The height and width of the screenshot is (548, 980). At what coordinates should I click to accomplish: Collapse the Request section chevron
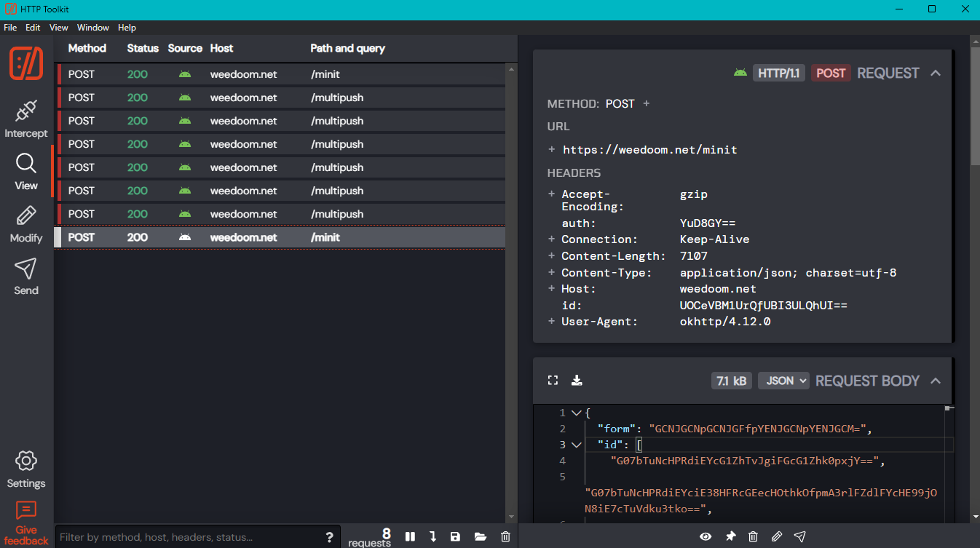click(936, 73)
